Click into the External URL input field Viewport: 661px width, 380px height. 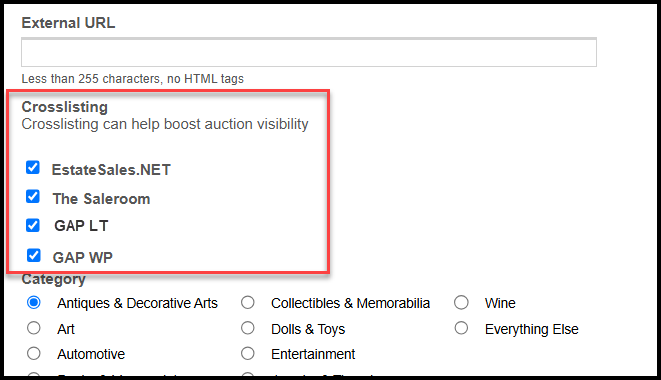(x=309, y=52)
